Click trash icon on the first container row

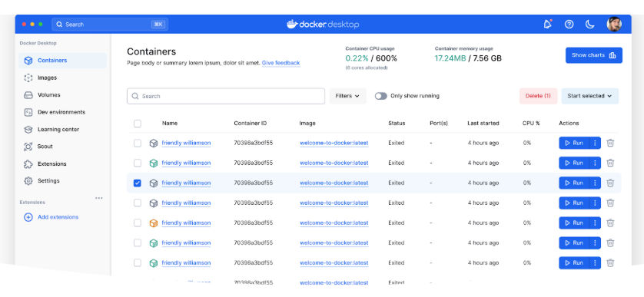(610, 144)
